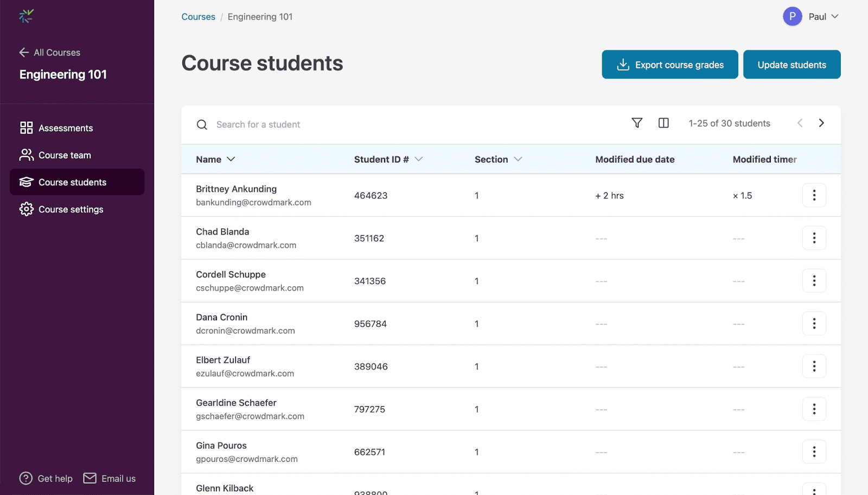Click the filter funnel icon
Viewport: 868px width, 495px height.
pyautogui.click(x=637, y=123)
